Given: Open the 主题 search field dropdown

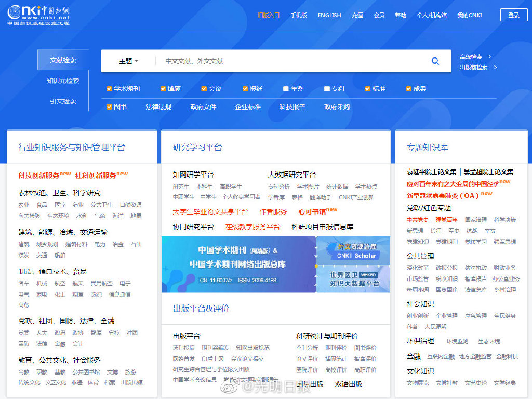Looking at the screenshot, I should 129,61.
